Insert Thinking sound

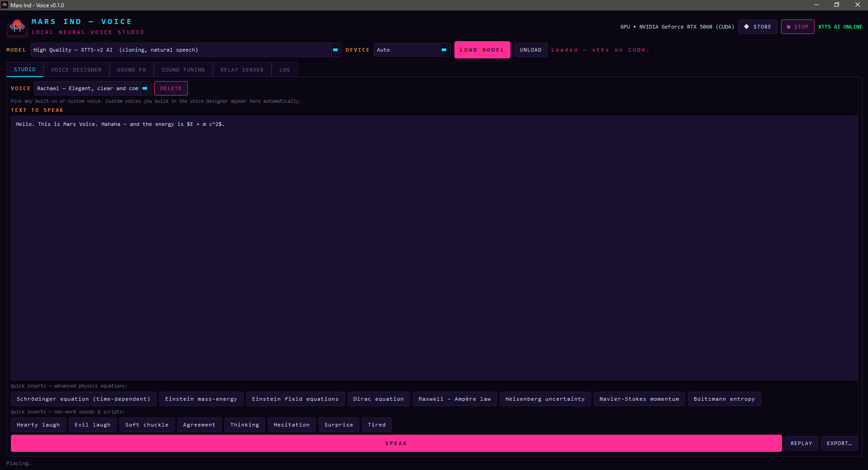point(245,425)
